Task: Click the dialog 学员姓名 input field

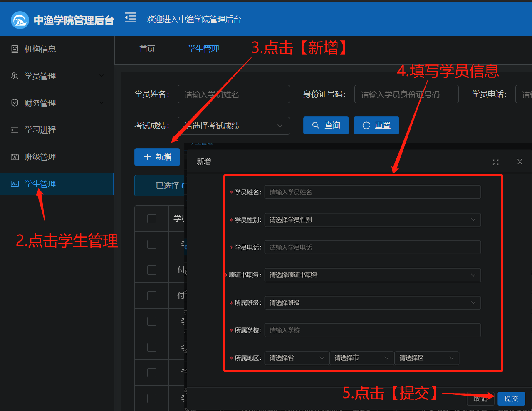Action: [x=373, y=192]
